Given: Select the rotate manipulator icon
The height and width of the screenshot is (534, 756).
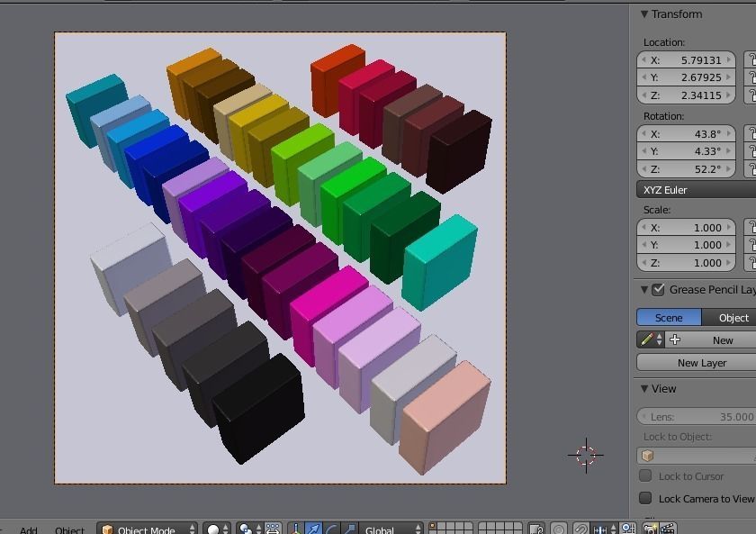Looking at the screenshot, I should (x=329, y=529).
